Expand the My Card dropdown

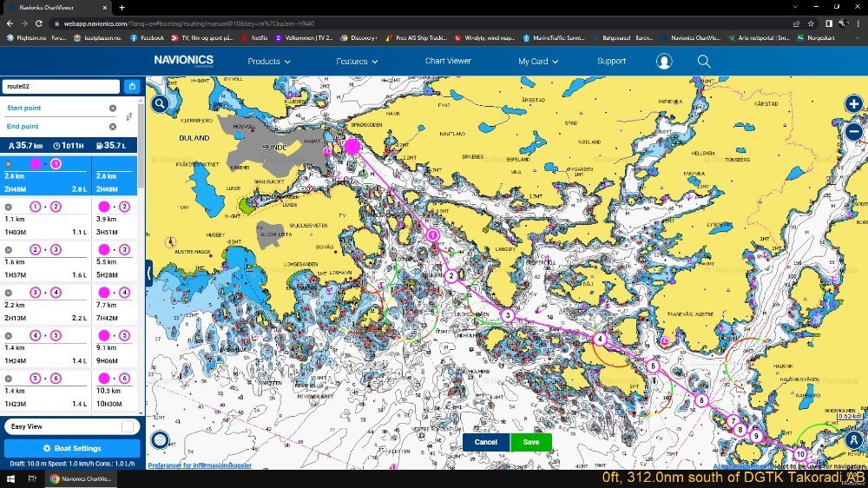tap(538, 61)
